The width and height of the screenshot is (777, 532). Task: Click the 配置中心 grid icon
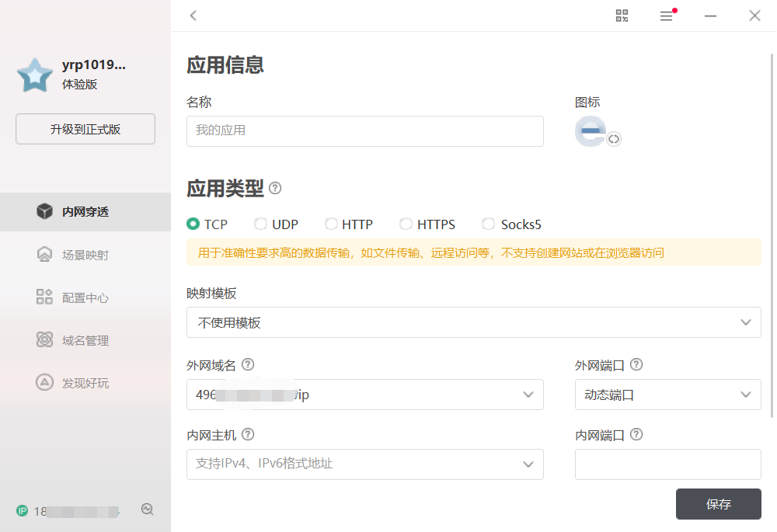coord(44,297)
